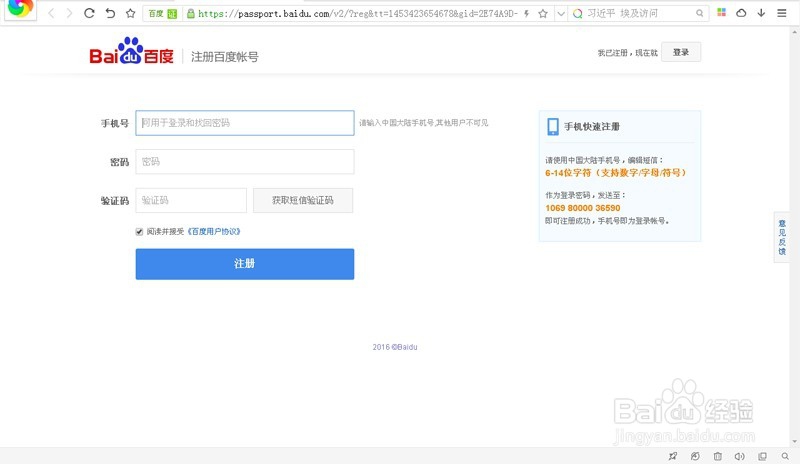Click 获取短信验证码 button

(303, 201)
